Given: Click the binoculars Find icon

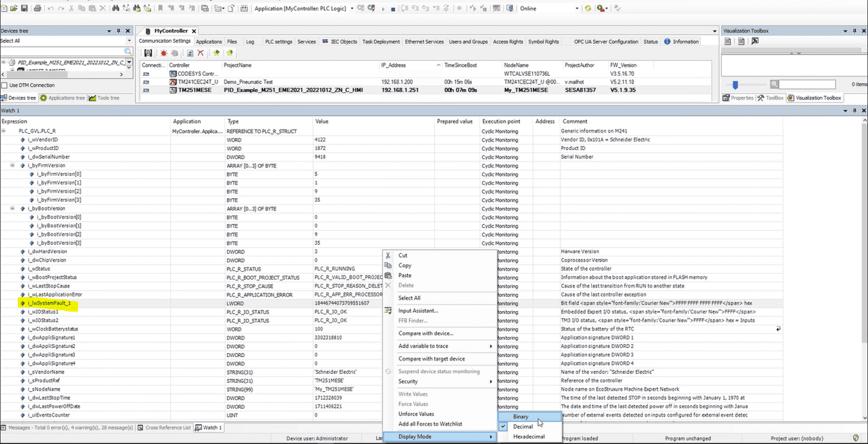Looking at the screenshot, I should pyautogui.click(x=115, y=8).
